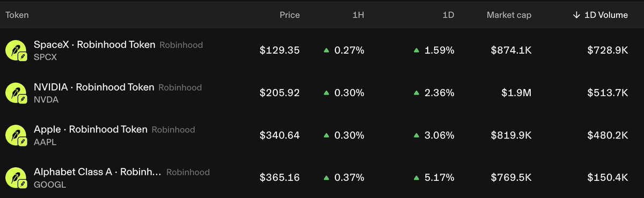The width and height of the screenshot is (644, 198).
Task: Sort by the 1D column header
Action: click(448, 15)
